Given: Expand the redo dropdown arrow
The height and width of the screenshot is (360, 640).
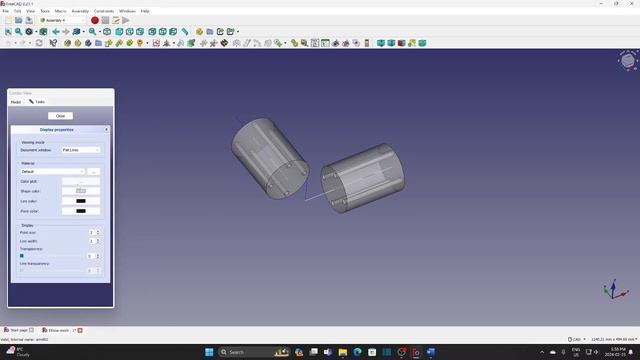Looking at the screenshot, I should click(30, 43).
